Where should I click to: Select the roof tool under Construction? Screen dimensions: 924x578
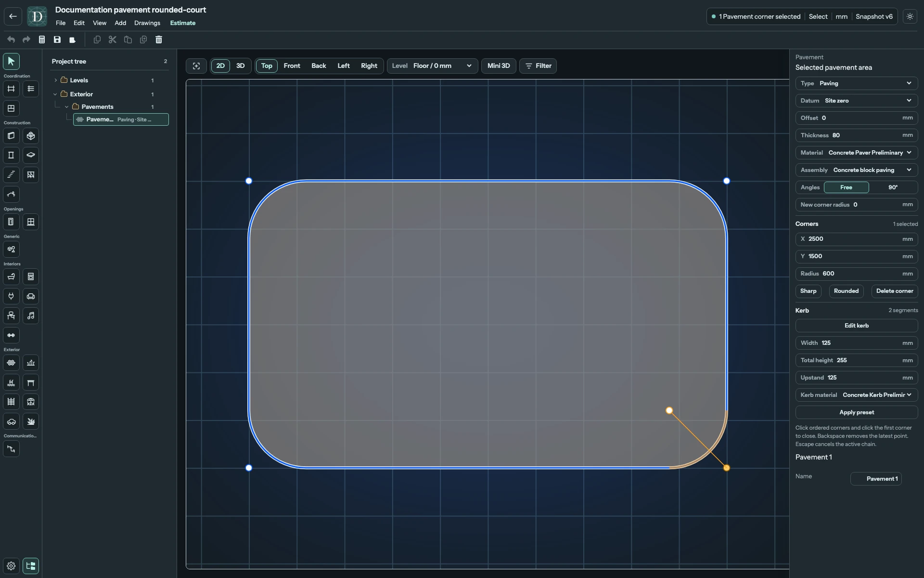[x=11, y=194]
